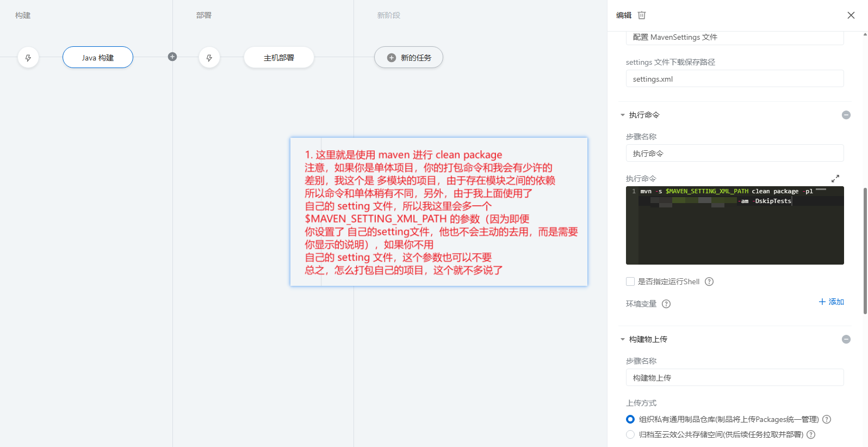Remove the 构建物上传 step with minus icon

[846, 339]
